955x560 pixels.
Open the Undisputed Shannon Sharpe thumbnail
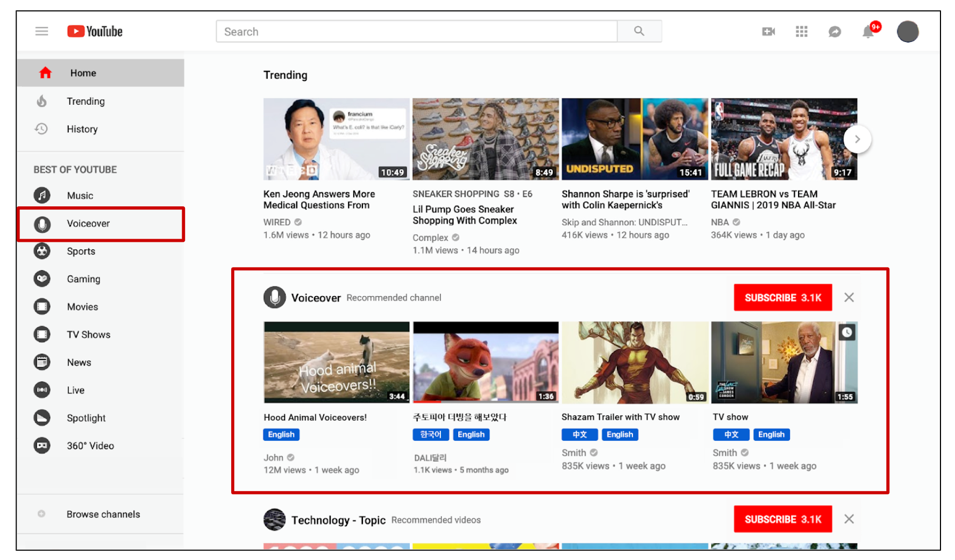coord(635,139)
